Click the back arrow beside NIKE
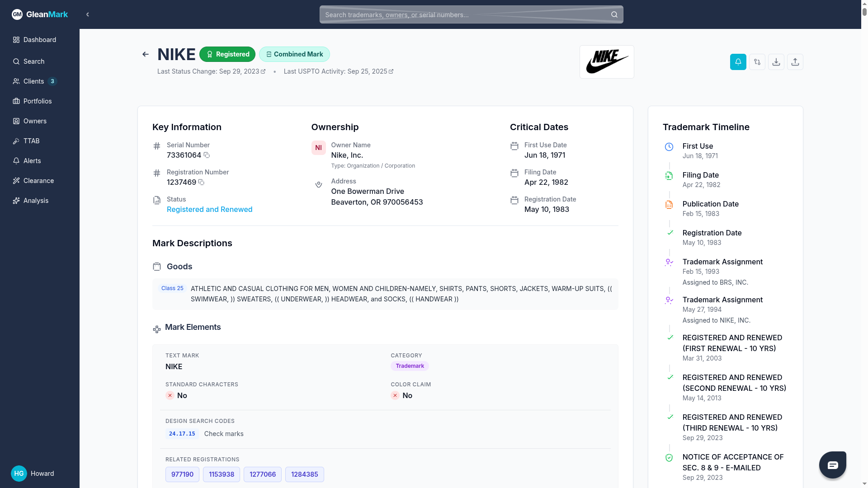 [146, 54]
